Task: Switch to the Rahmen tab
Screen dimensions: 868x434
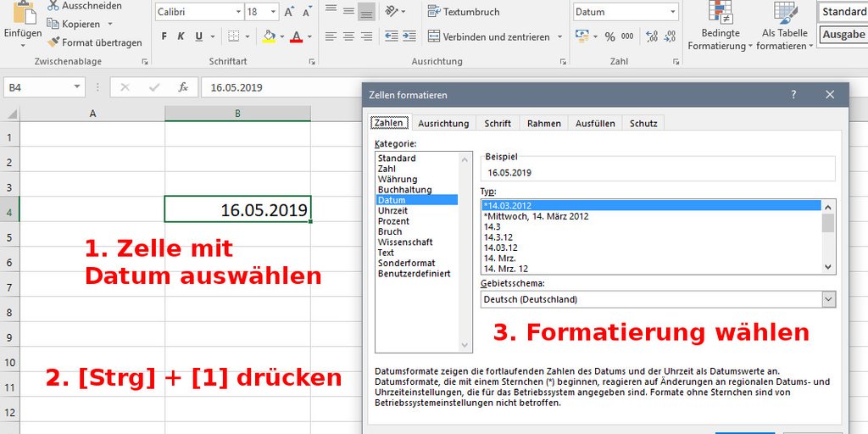Action: click(x=543, y=123)
